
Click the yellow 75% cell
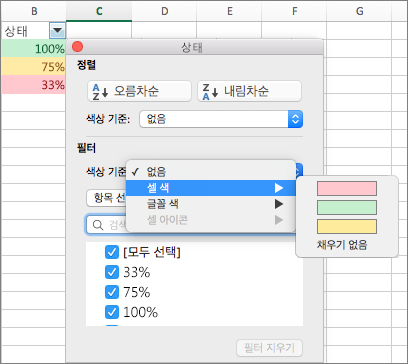pyautogui.click(x=33, y=67)
